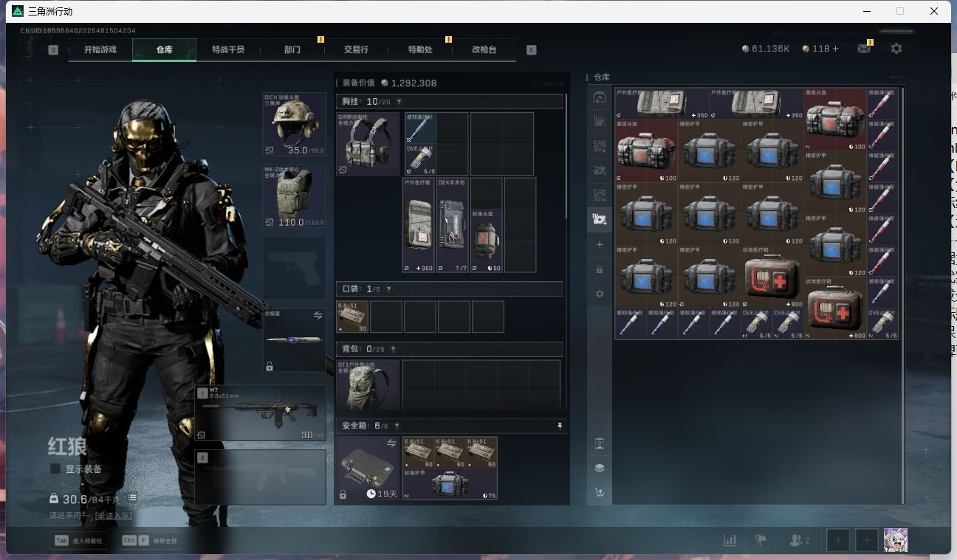The width and height of the screenshot is (957, 560).
Task: Click the statistics bar chart icon
Action: point(730,541)
